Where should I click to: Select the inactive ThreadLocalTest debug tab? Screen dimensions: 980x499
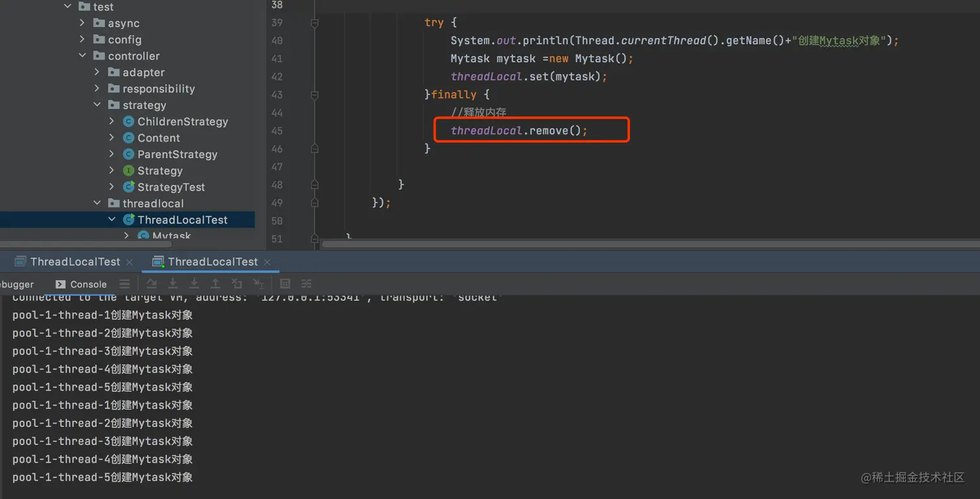pos(75,262)
